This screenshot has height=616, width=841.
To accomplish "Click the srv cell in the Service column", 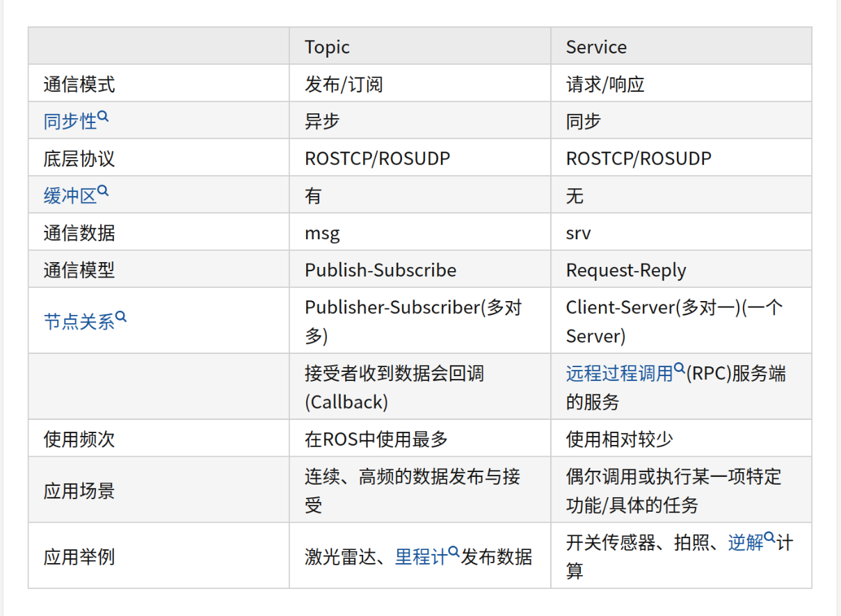I will [578, 234].
